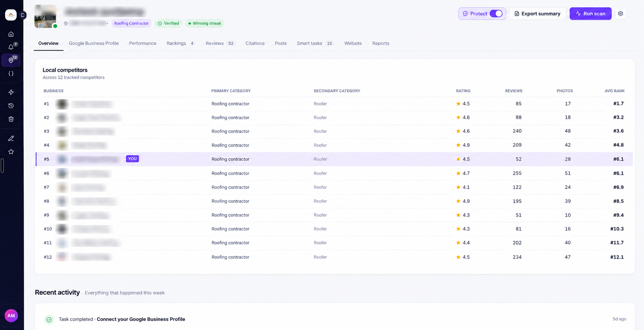Open the pencil edit sidebar icon

pyautogui.click(x=11, y=139)
